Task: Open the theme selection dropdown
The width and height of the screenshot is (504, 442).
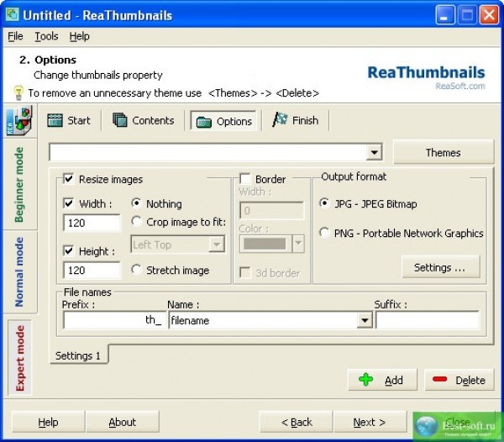Action: point(374,152)
